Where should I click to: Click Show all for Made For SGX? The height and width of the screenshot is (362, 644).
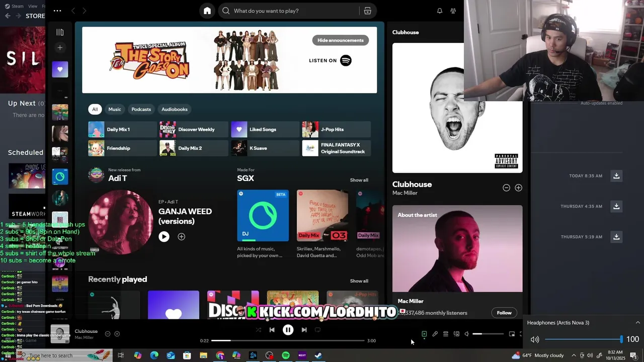pos(359,180)
